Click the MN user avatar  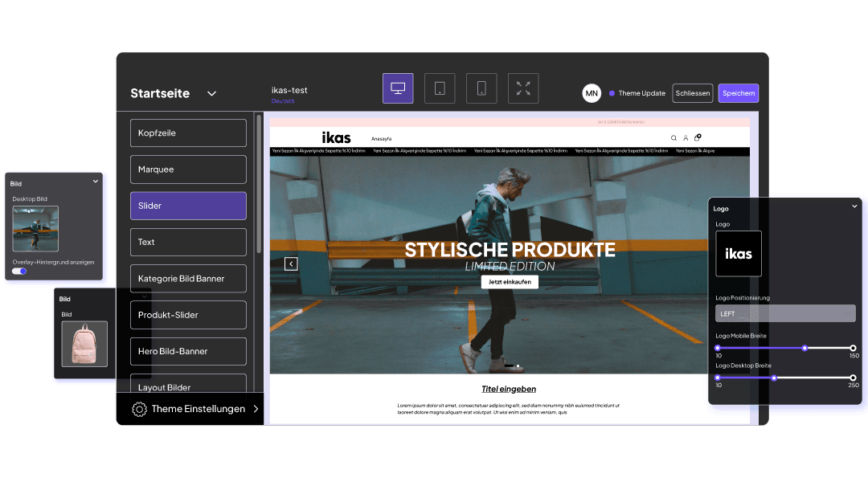tap(592, 93)
